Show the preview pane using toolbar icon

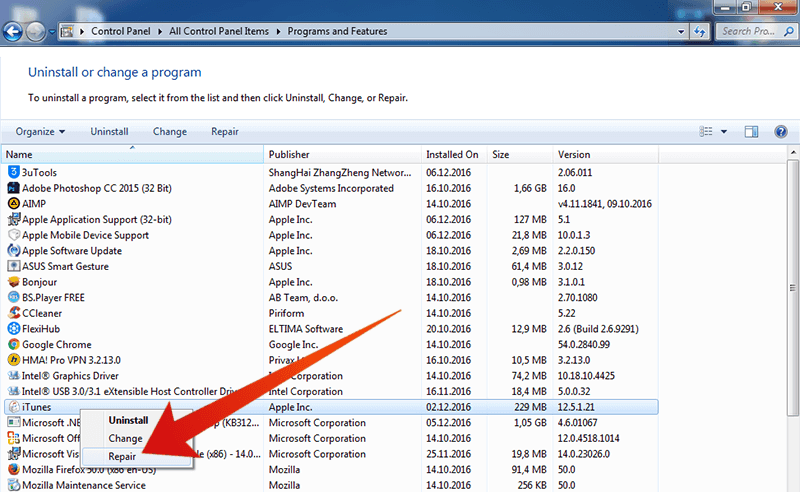tap(751, 131)
